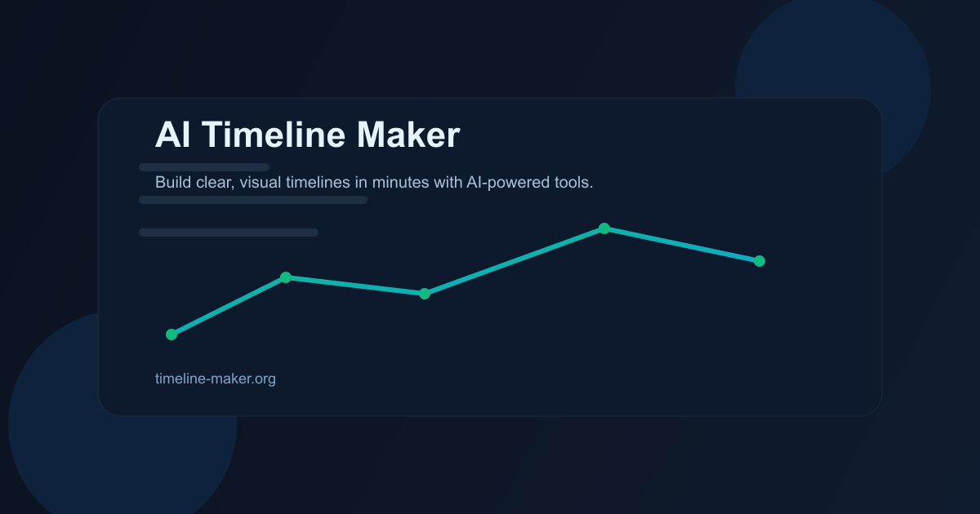Click the highest peak node of the timeline

pos(604,228)
